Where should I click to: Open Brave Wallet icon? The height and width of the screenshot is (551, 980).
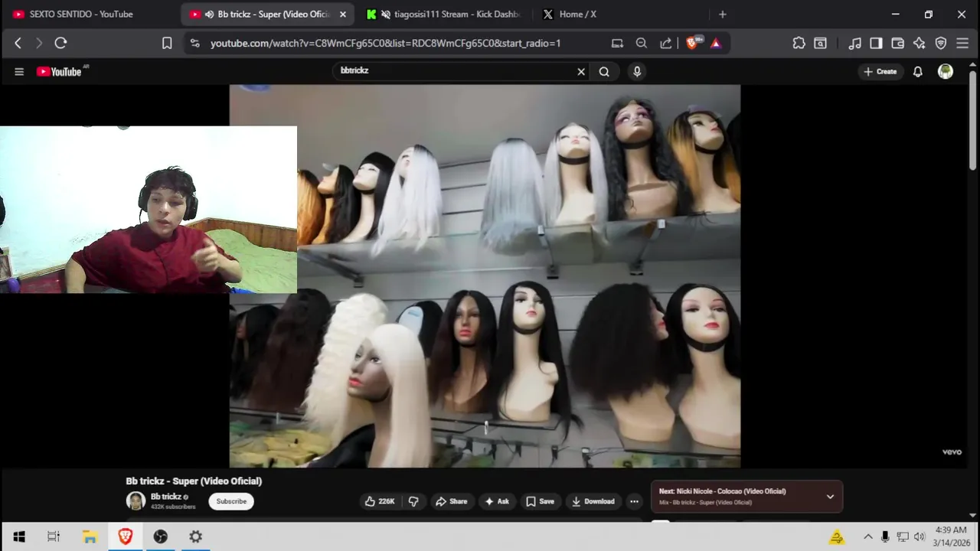(897, 44)
